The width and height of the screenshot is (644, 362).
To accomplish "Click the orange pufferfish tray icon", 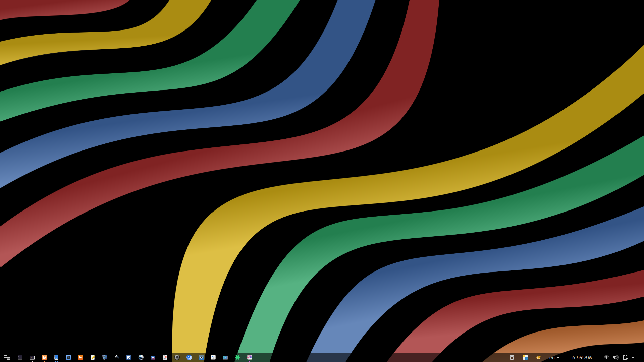I will (x=538, y=357).
